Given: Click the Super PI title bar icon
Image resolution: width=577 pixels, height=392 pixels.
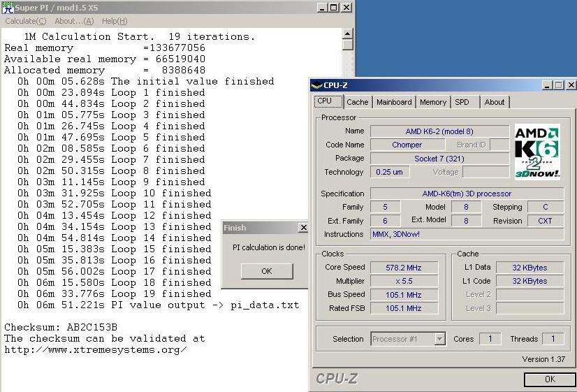Looking at the screenshot, I should point(8,8).
